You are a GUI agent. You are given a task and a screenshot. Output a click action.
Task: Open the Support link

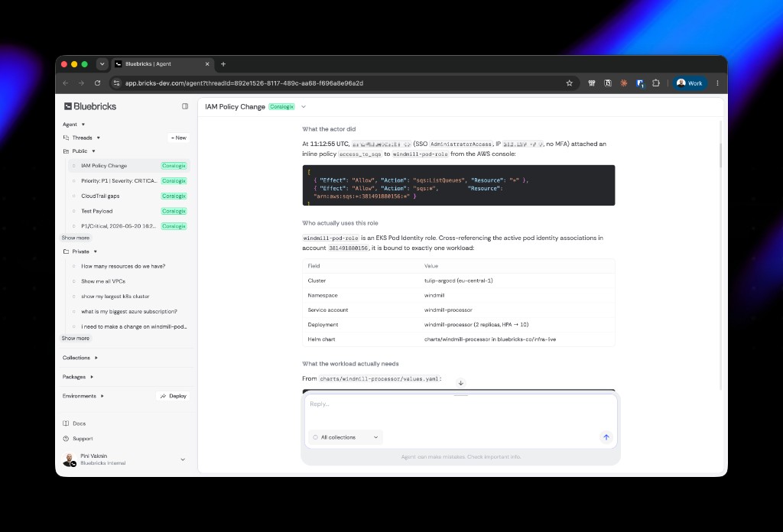(83, 439)
